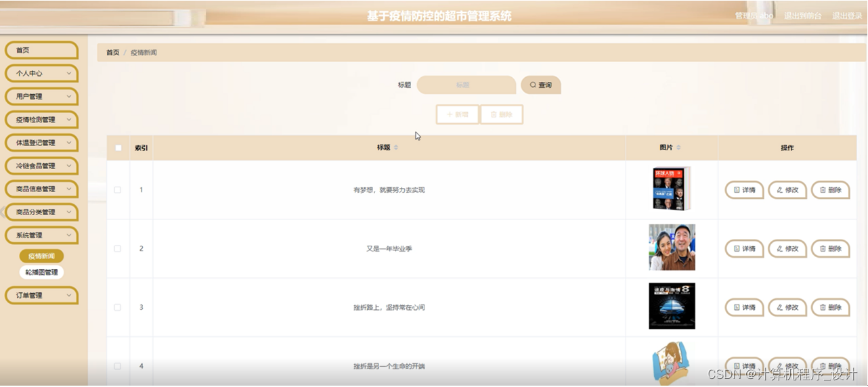Go to 首页 in the sidebar
This screenshot has height=387, width=868.
[x=41, y=50]
